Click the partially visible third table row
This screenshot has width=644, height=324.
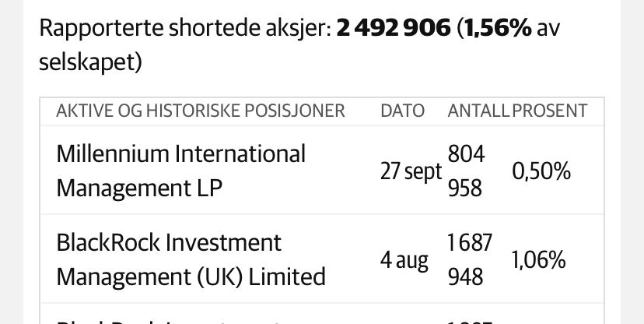tap(322, 314)
